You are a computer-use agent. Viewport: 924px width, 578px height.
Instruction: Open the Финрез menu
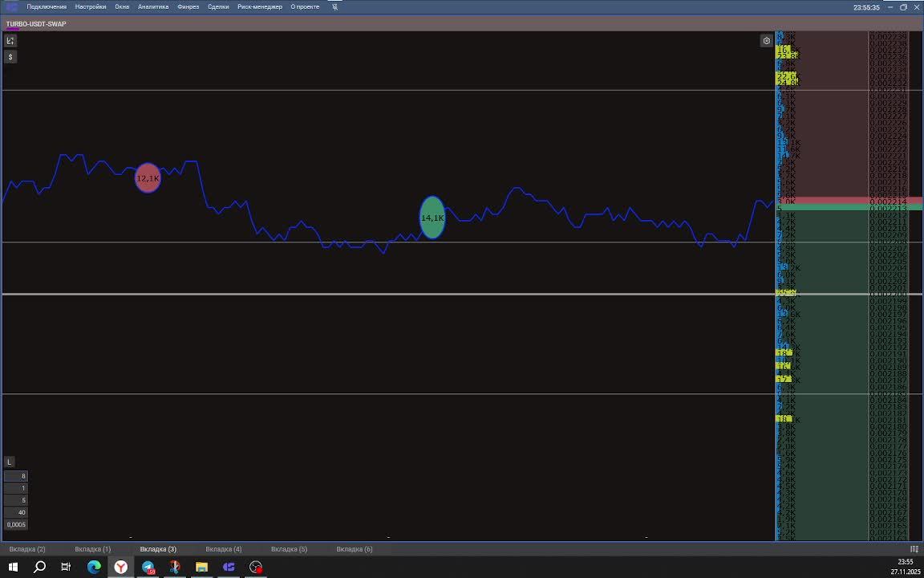click(x=188, y=7)
